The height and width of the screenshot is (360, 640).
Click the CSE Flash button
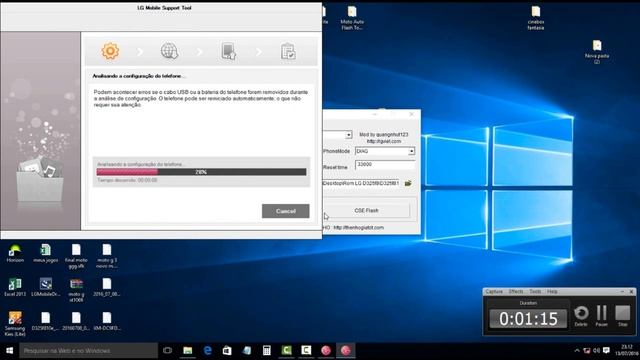point(366,210)
